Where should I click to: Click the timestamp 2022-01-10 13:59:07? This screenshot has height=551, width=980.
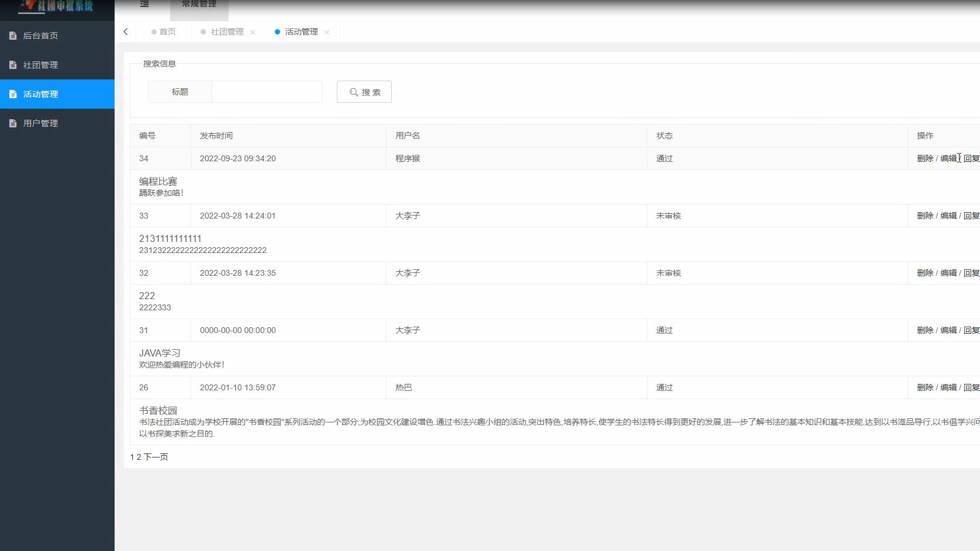pos(238,387)
